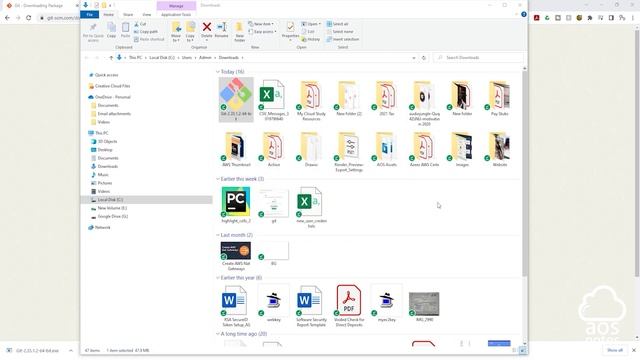Select the Voided Check PDF file
The height and width of the screenshot is (360, 640).
[349, 305]
